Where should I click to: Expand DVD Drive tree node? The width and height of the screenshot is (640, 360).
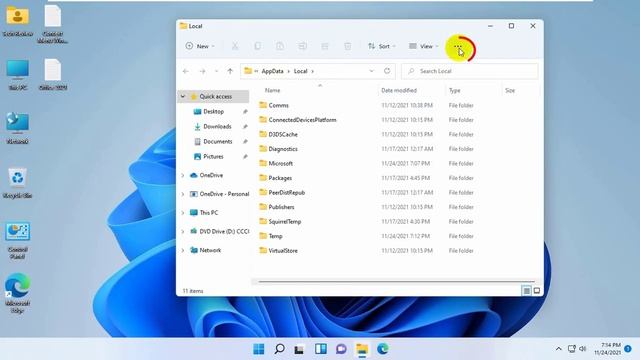[183, 232]
